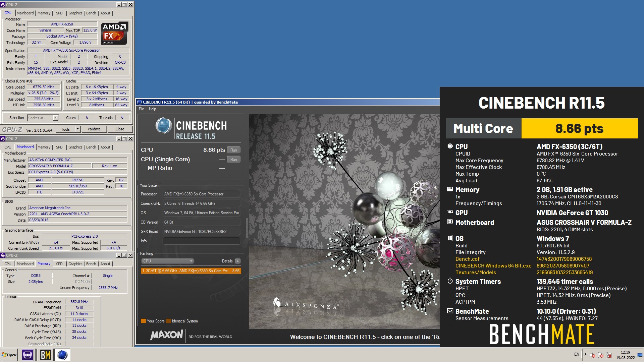Image resolution: width=644 pixels, height=362 pixels.
Task: Click the DRAM Frequency 852.8 MHz value
Action: [79, 302]
